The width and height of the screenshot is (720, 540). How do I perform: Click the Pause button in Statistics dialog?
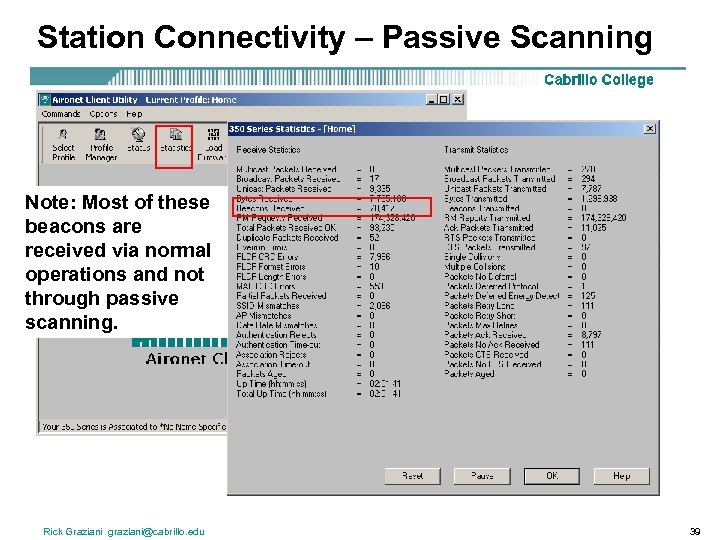click(x=482, y=476)
